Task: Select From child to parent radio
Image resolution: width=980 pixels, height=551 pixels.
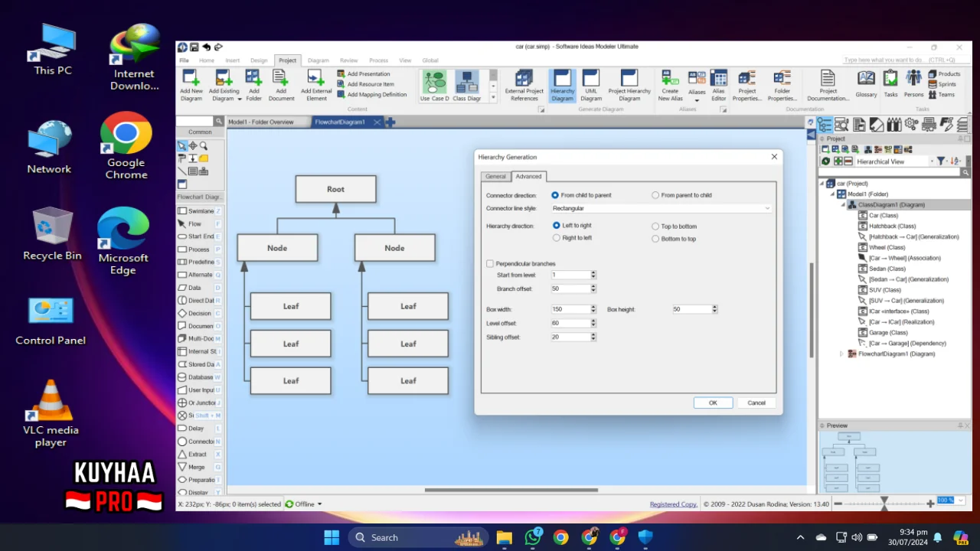Action: click(555, 195)
